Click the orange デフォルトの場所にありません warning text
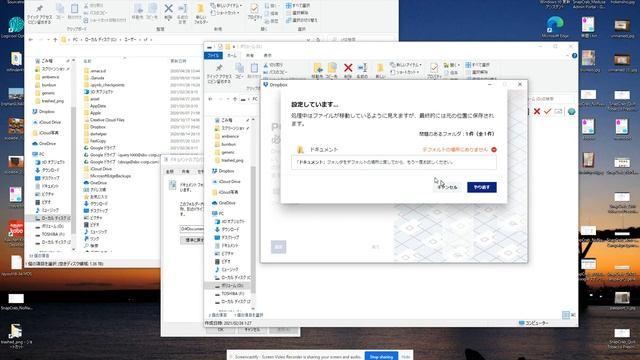 click(455, 149)
